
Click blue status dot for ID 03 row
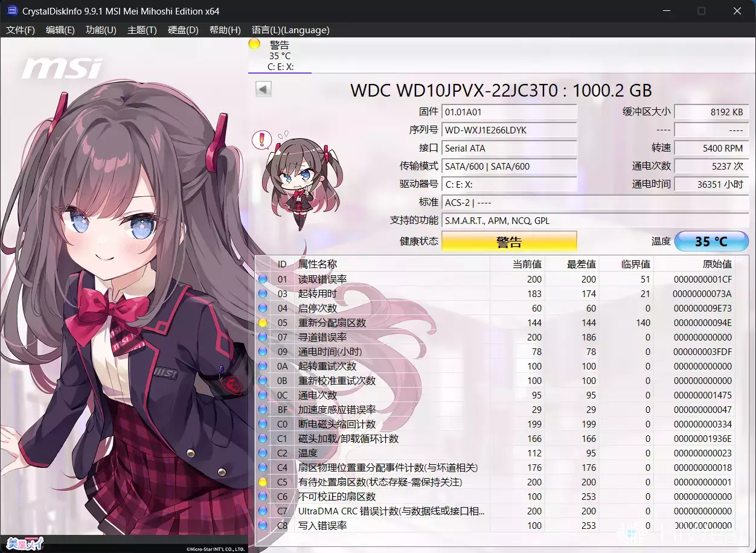263,293
